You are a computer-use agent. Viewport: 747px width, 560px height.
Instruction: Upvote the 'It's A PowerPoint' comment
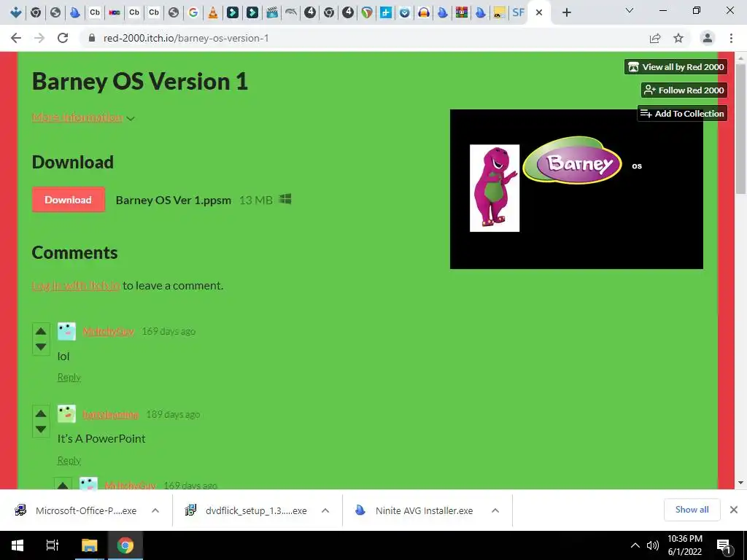click(41, 413)
